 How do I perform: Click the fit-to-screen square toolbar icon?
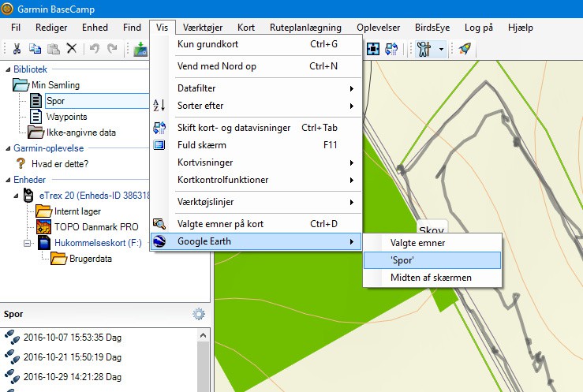click(x=373, y=49)
